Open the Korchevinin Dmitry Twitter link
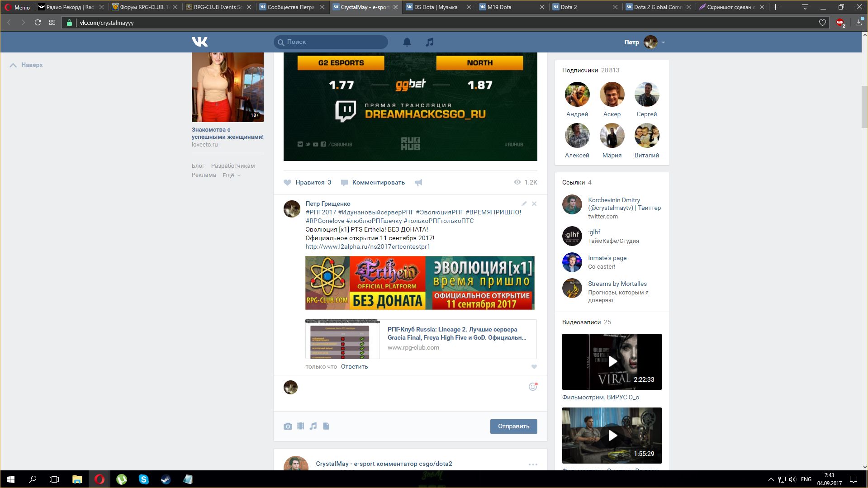 624,204
